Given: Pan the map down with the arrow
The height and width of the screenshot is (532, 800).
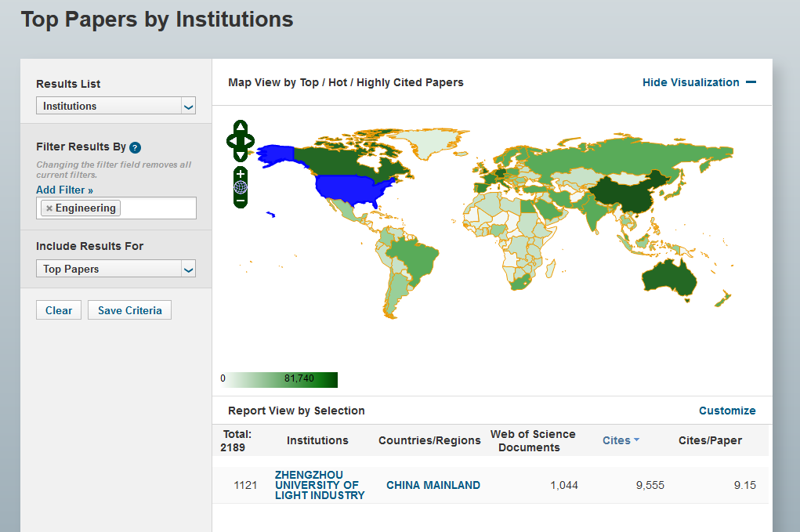Looking at the screenshot, I should point(241,155).
